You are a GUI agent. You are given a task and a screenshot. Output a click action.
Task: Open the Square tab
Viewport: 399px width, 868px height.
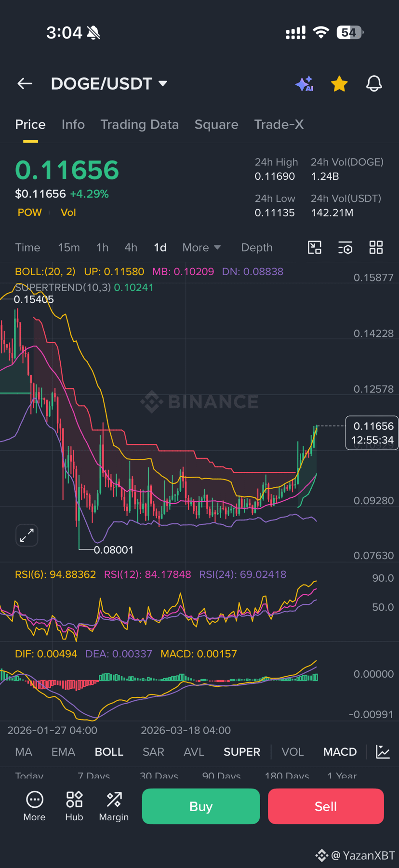[x=216, y=124]
